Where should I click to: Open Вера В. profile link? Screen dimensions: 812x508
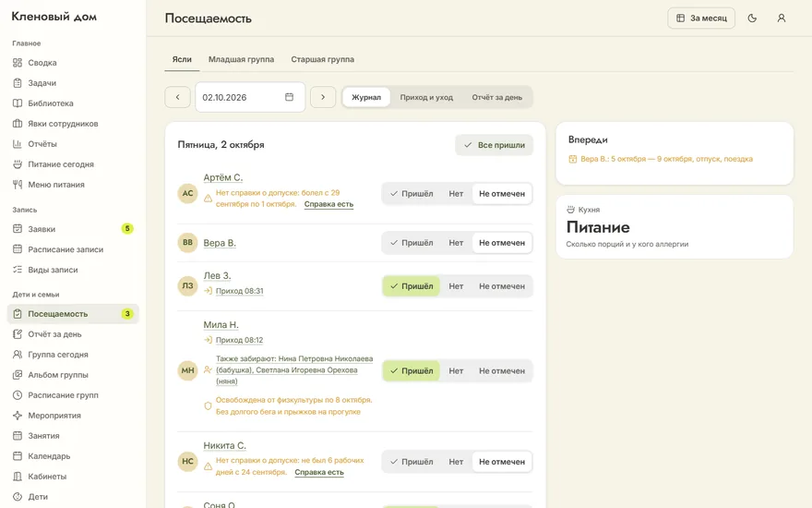coord(219,243)
